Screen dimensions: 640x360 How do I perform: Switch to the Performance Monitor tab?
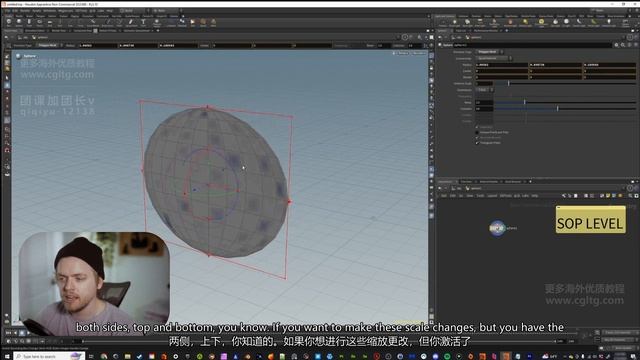point(486,31)
